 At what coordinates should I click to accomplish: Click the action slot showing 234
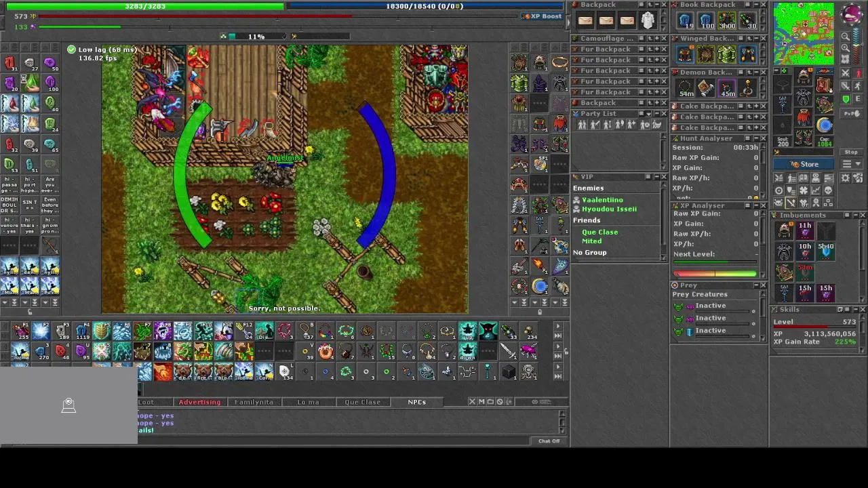pos(530,331)
